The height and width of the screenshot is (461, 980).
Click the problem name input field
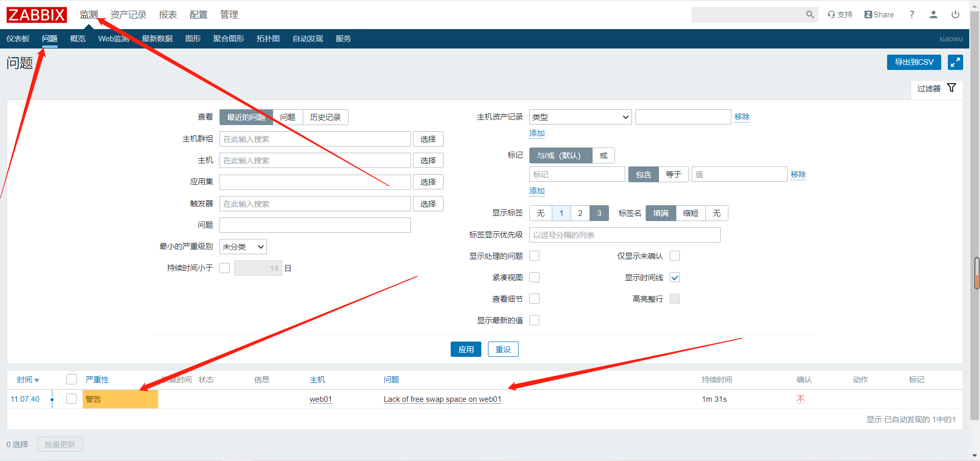point(315,225)
